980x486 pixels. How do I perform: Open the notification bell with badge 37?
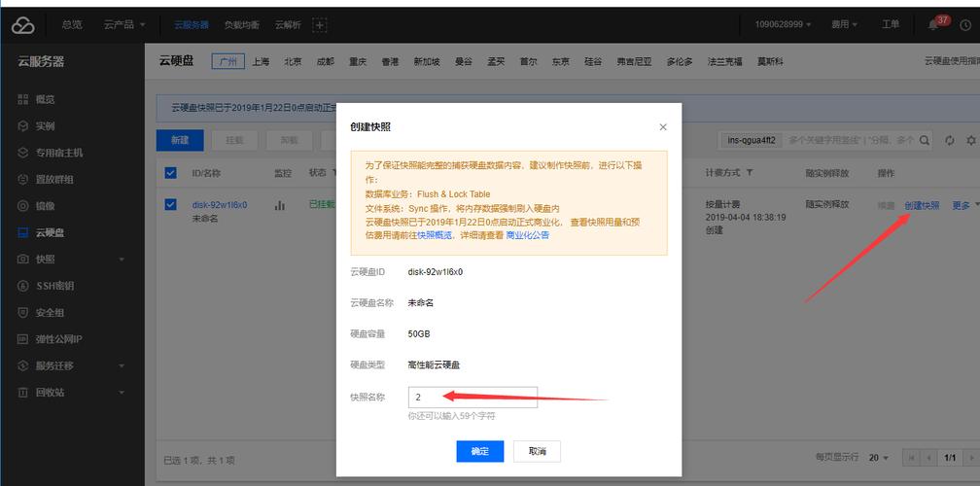point(933,25)
